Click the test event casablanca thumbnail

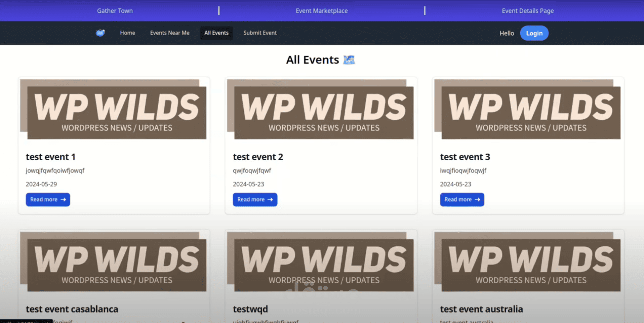(x=113, y=261)
